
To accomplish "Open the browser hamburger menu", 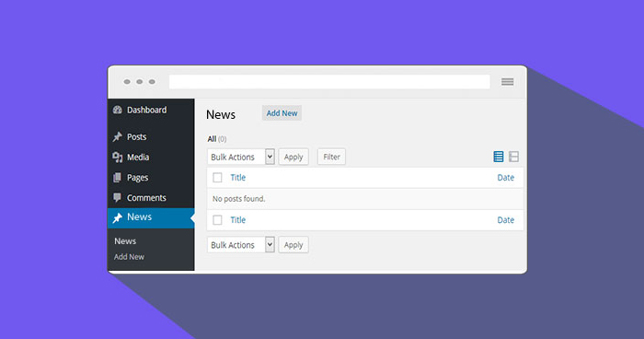I will click(507, 82).
